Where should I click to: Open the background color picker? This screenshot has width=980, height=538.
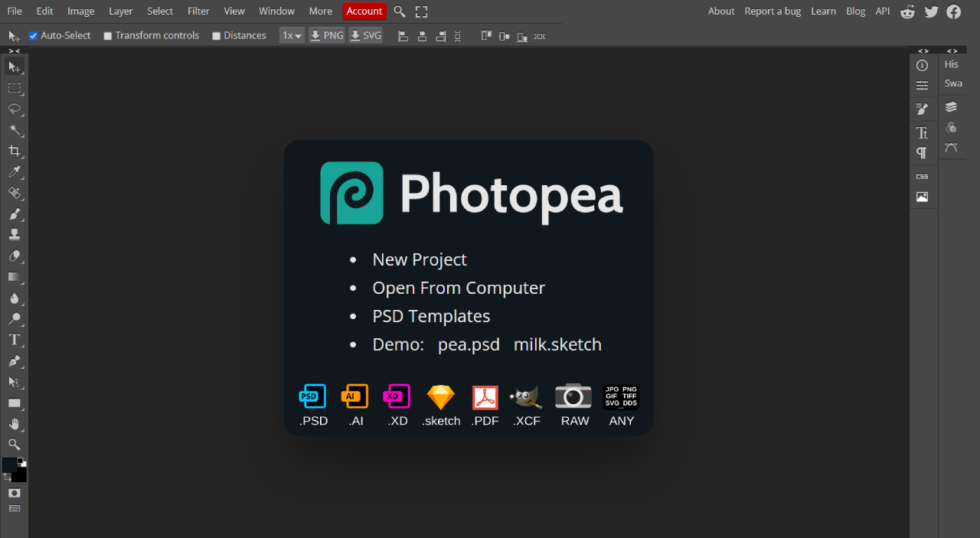(21, 476)
